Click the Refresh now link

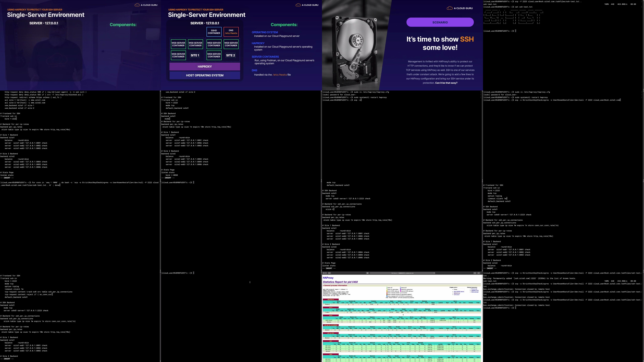click(x=457, y=293)
